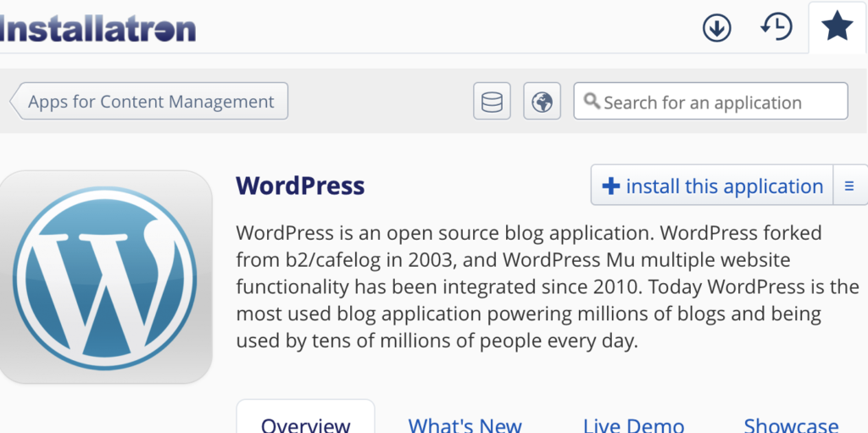Go back to Apps for Content Management
This screenshot has width=868, height=433.
149,102
